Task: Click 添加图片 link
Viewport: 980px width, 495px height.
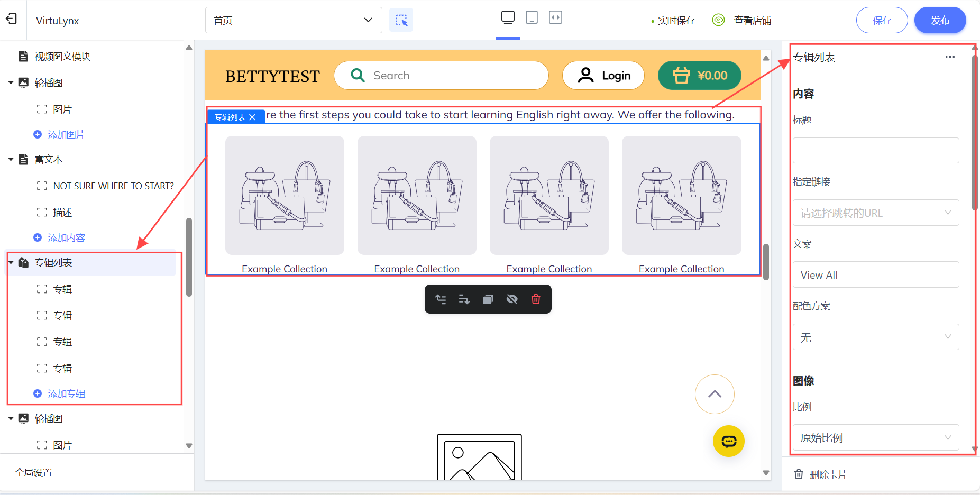Action: tap(66, 135)
